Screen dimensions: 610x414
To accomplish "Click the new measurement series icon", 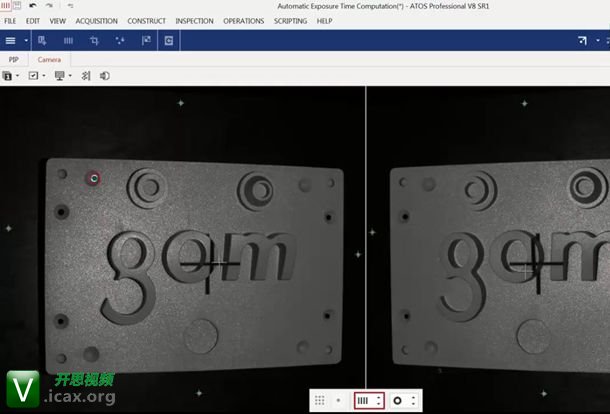I will click(42, 40).
